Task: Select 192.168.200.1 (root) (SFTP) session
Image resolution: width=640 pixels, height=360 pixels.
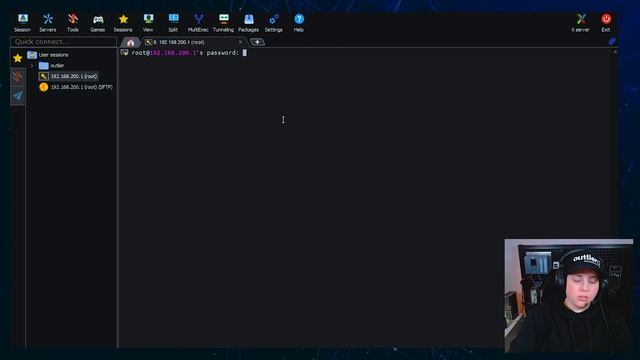Action: (76, 87)
